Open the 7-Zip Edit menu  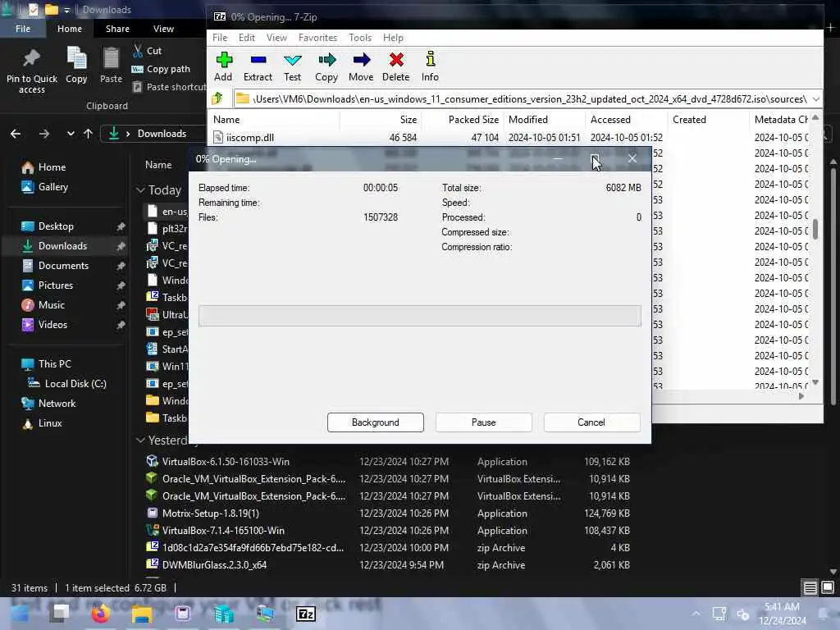click(246, 38)
